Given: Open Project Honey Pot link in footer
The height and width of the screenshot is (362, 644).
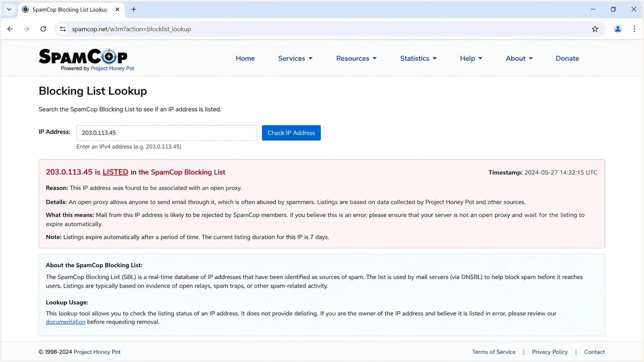Looking at the screenshot, I should click(97, 352).
